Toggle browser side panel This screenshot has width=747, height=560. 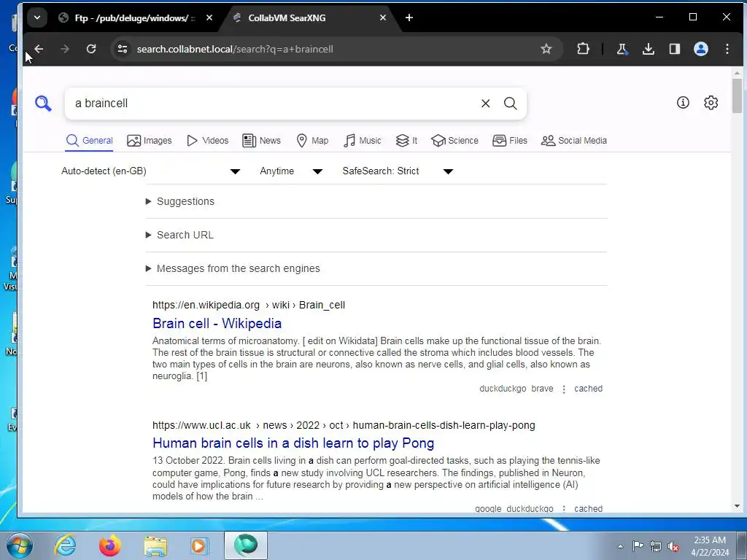pos(675,49)
